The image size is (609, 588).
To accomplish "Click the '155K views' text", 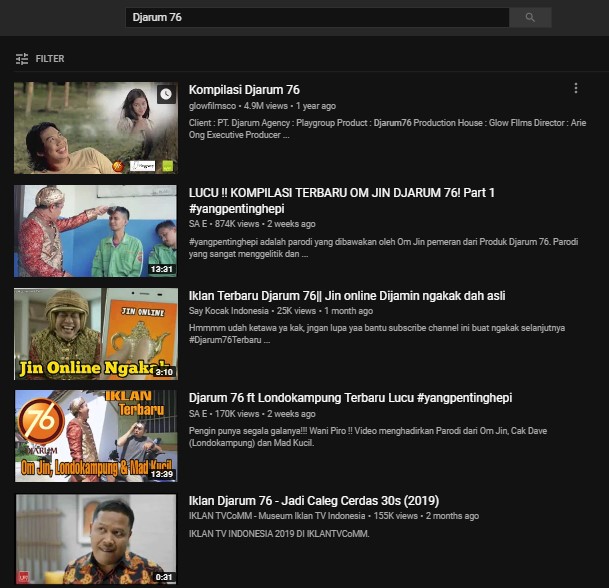I will click(395, 516).
